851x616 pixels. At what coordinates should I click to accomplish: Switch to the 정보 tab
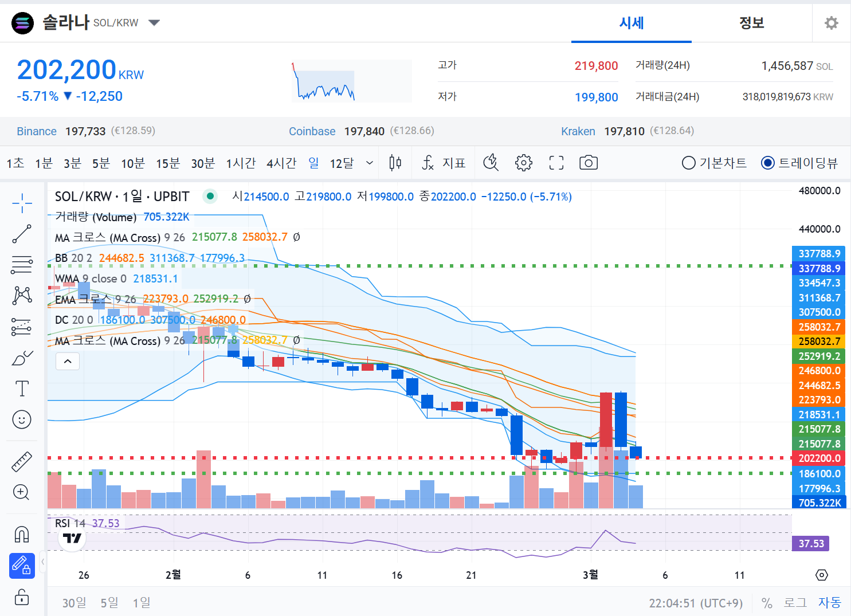click(752, 23)
